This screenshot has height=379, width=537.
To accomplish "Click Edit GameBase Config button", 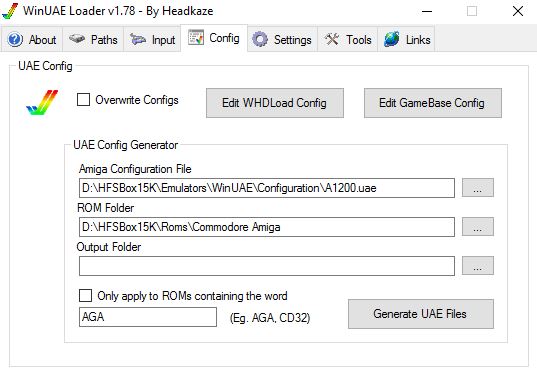I will pyautogui.click(x=433, y=103).
